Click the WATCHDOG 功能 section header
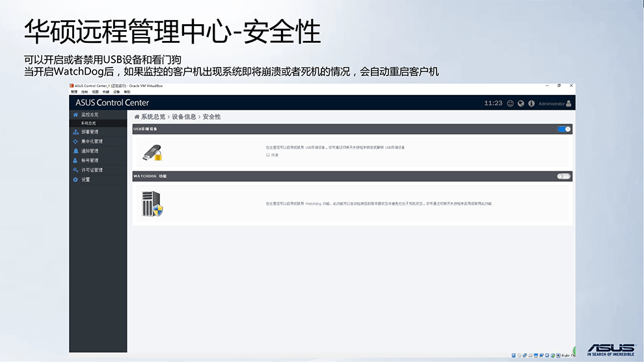This screenshot has height=362, width=644. pos(353,176)
